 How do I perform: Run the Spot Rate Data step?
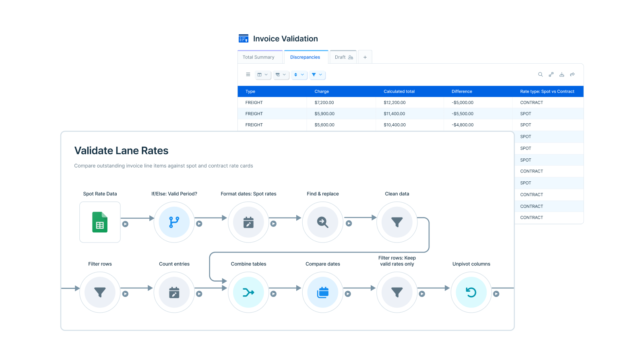(125, 224)
